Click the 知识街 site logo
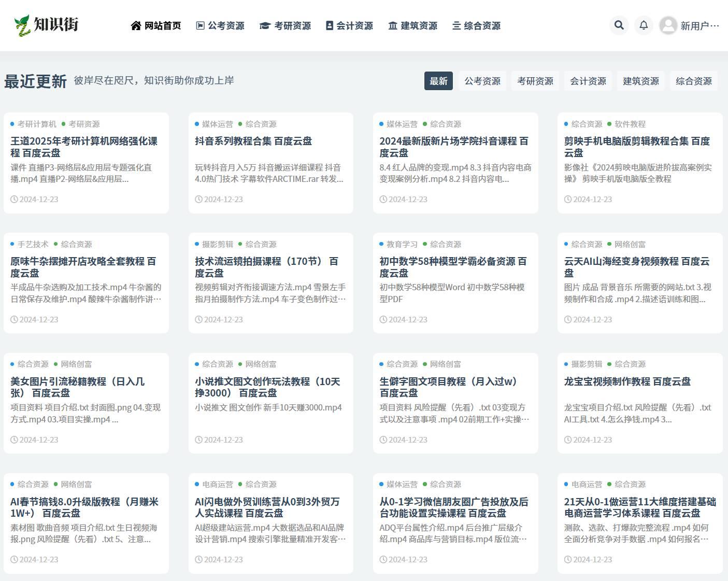Image resolution: width=728 pixels, height=581 pixels. coord(46,25)
